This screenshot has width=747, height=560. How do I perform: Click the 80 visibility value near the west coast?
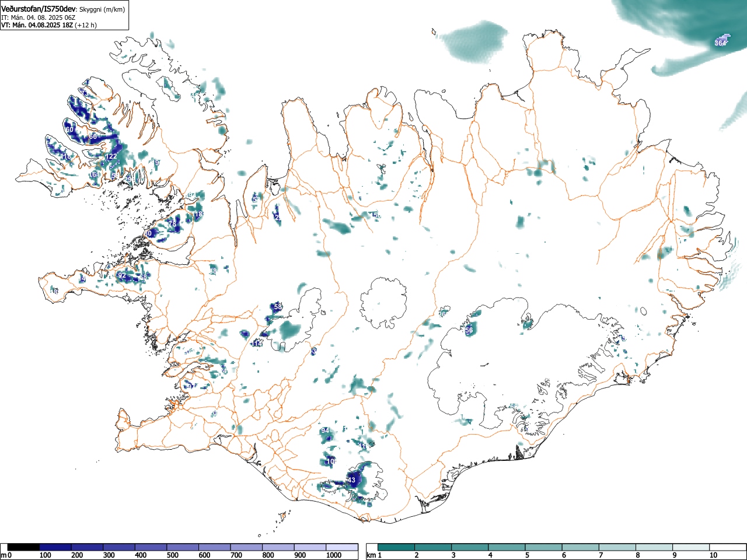coord(148,233)
